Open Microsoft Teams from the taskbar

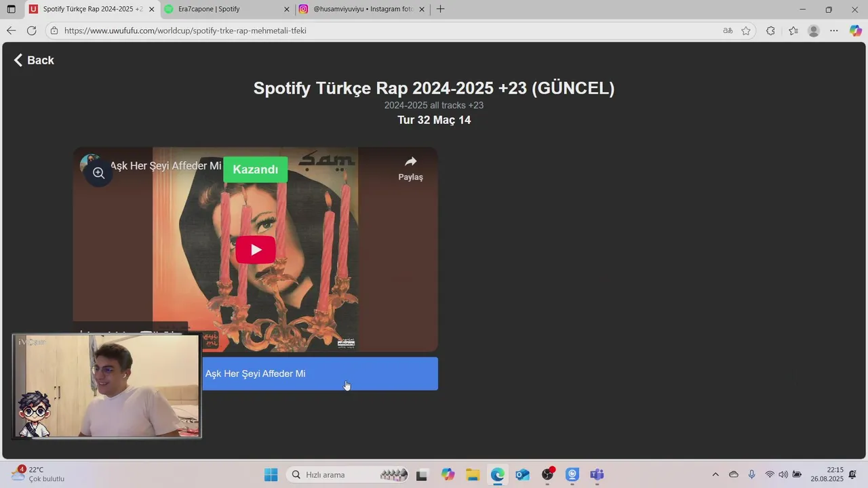point(597,474)
